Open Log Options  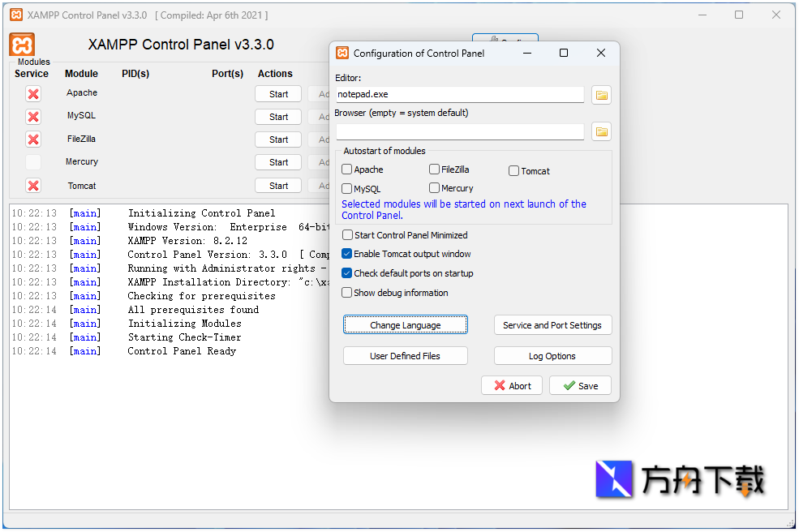tap(552, 356)
